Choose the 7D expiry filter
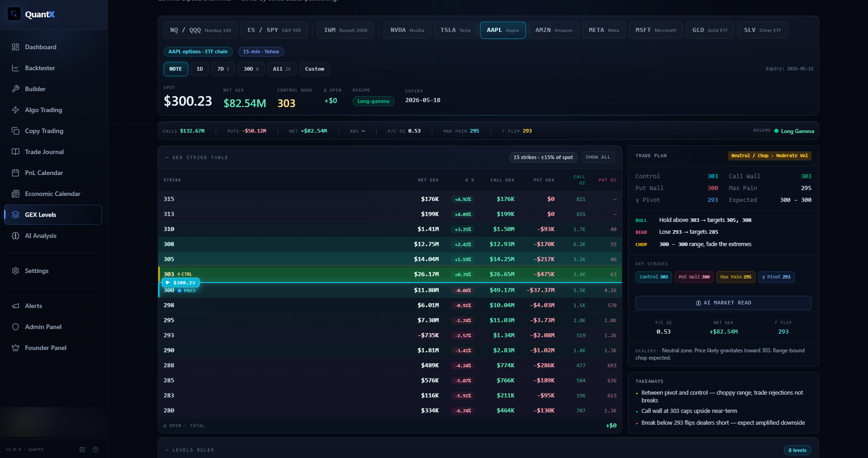Image resolution: width=868 pixels, height=458 pixels. coord(223,69)
